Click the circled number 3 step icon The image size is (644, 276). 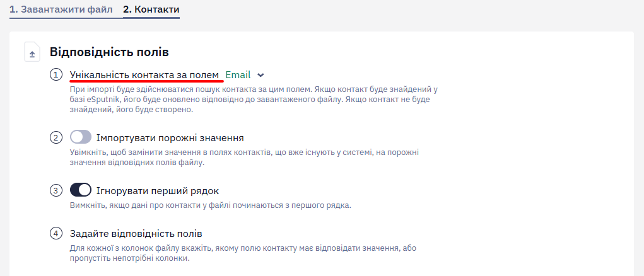tap(56, 191)
